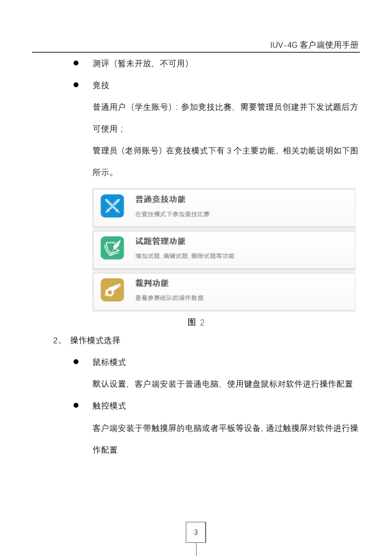Click the bullet item 测评（暂未开放）

point(141,63)
